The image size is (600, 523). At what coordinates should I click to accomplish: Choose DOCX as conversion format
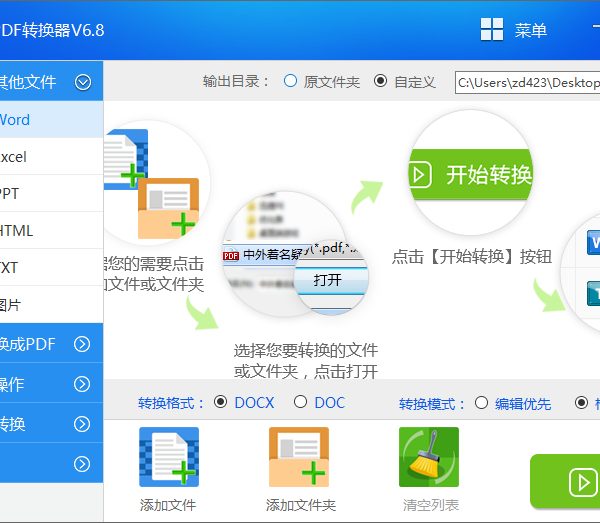221,402
